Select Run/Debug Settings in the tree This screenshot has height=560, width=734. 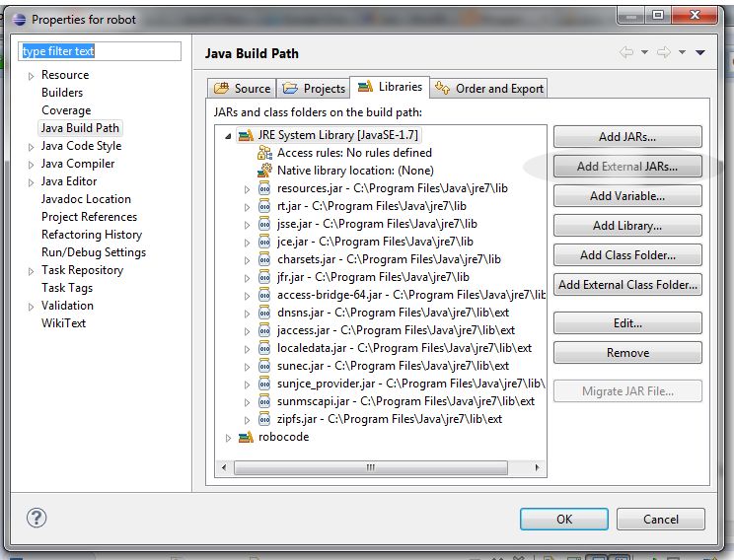tap(94, 252)
